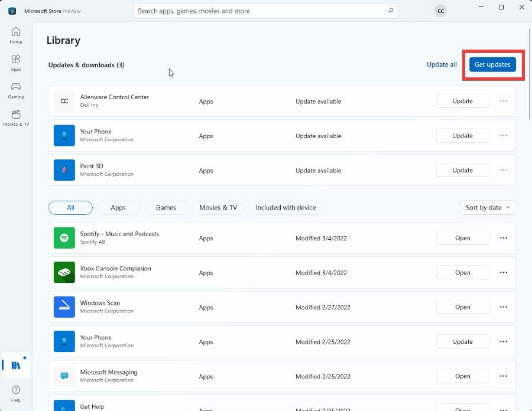Click Spotify - Music and Podcasts title

tap(119, 234)
